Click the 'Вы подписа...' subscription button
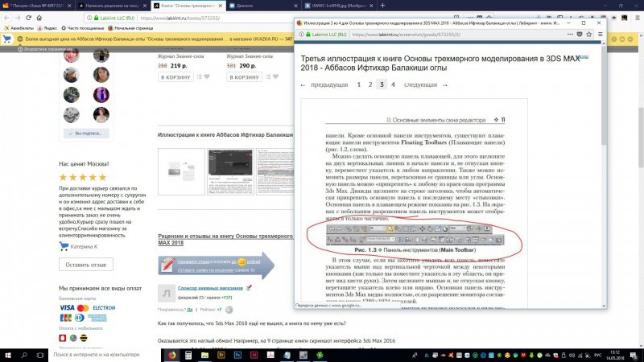 [86, 134]
